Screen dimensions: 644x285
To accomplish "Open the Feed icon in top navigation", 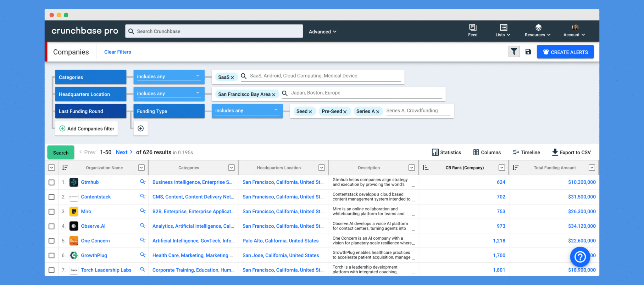I will (472, 31).
